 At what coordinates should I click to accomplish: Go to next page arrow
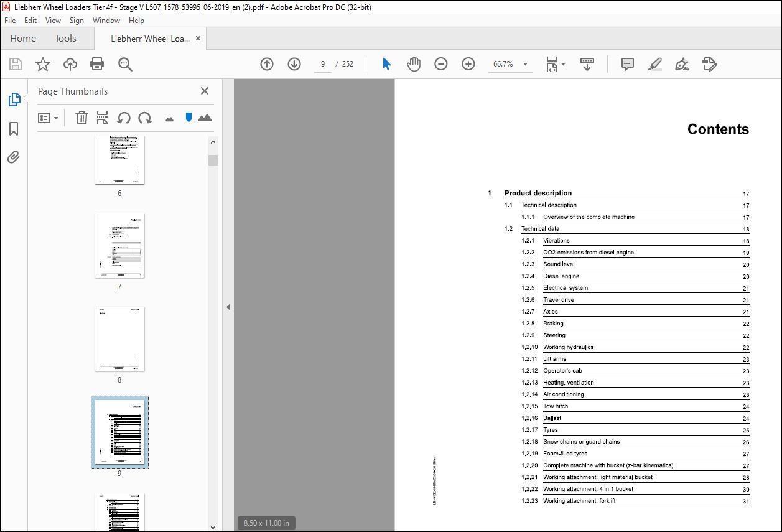click(x=294, y=64)
